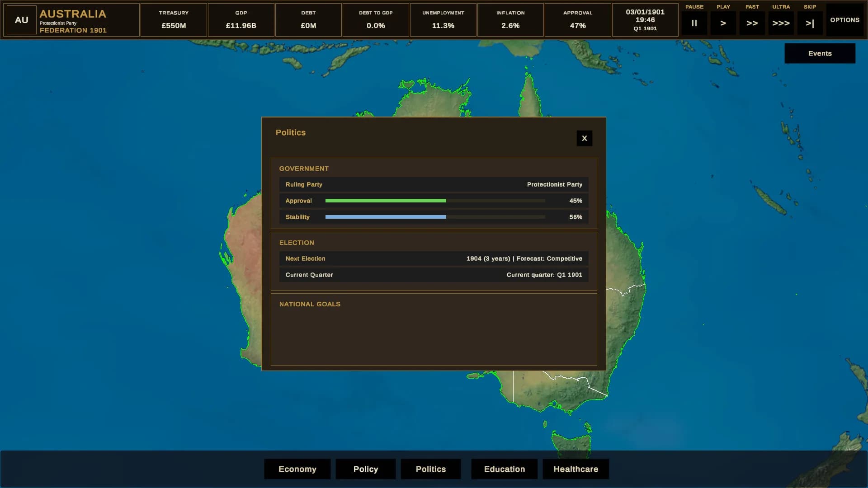Screen dimensions: 868x488
Task: Click the National Goals heading
Action: click(x=310, y=304)
